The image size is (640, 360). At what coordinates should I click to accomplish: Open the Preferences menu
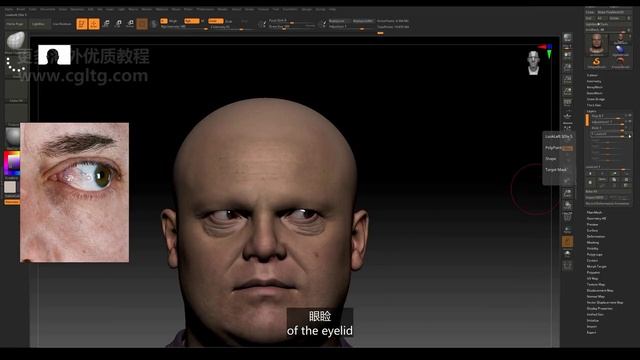[205, 9]
